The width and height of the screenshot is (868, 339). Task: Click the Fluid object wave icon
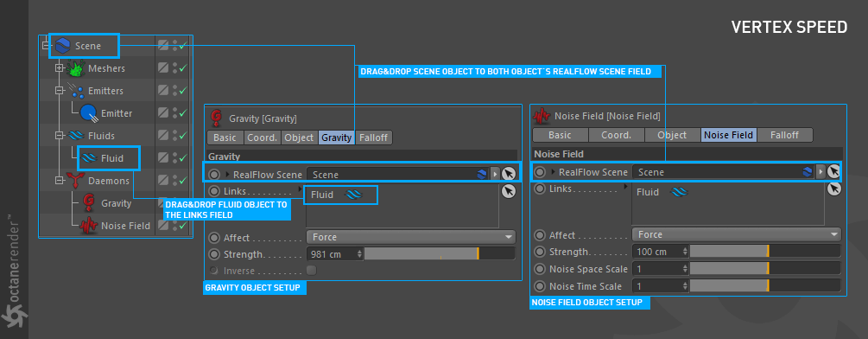point(89,158)
